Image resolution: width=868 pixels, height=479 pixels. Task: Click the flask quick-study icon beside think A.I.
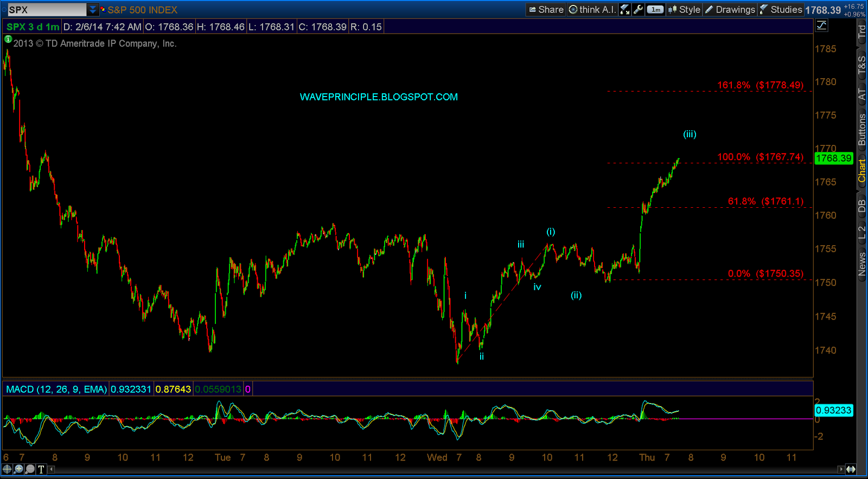[x=625, y=9]
